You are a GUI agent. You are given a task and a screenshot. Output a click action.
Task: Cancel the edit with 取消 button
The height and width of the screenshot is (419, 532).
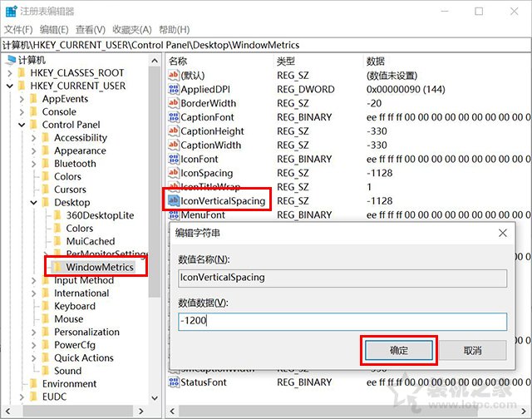click(473, 350)
